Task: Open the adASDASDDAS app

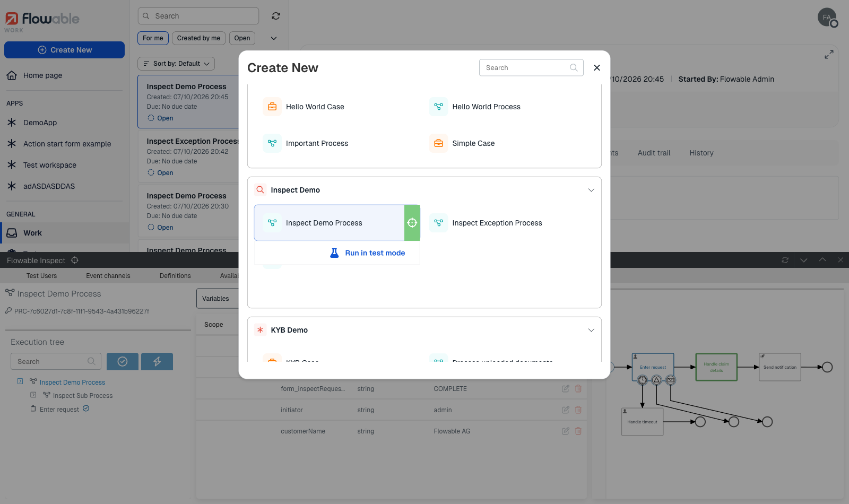Action: tap(49, 186)
